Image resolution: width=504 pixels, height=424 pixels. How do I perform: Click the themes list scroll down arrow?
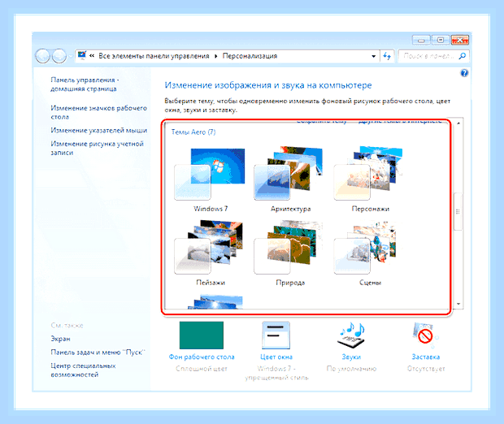coord(458,304)
